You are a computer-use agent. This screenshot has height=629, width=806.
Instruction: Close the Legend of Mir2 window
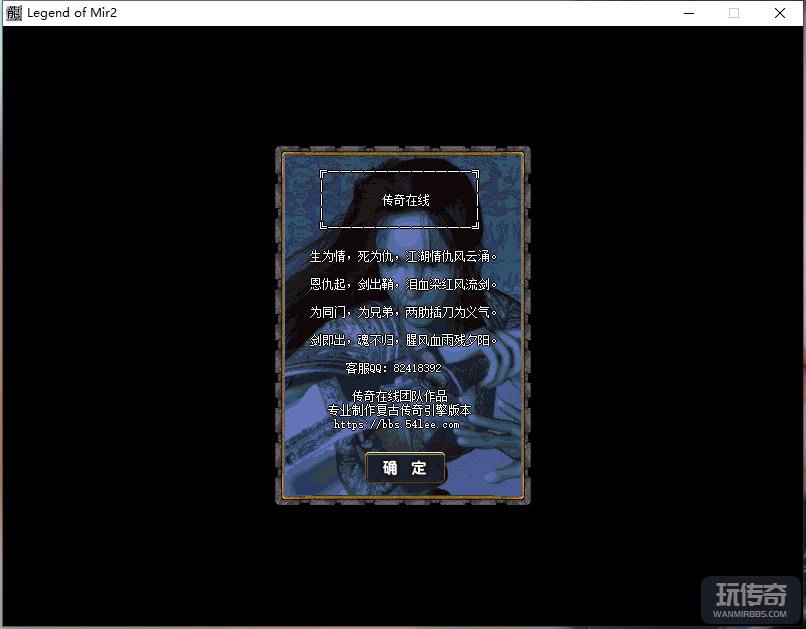[x=780, y=13]
